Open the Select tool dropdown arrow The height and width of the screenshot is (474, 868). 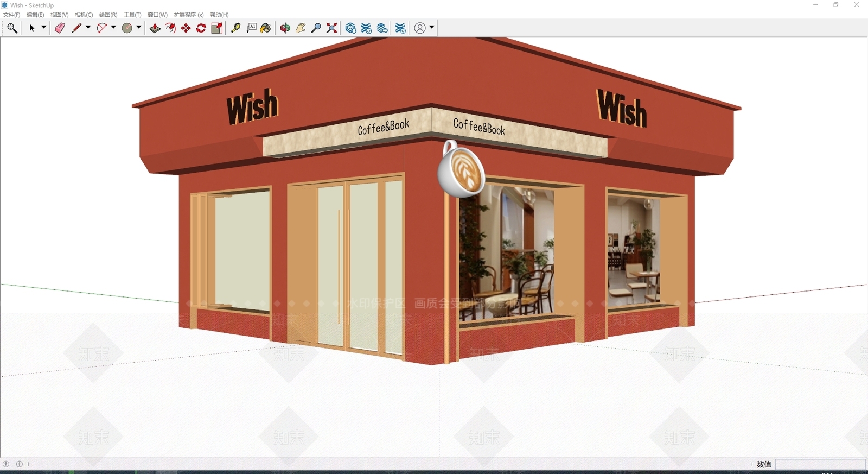pos(44,27)
